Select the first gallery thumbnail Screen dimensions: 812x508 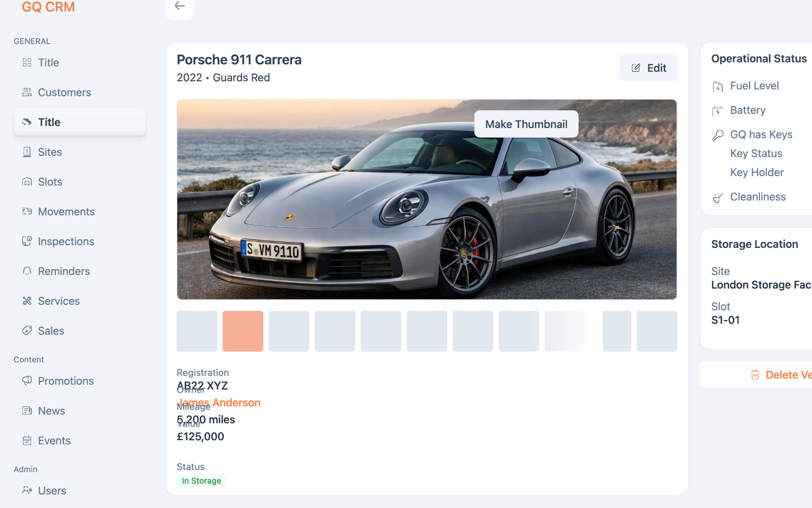click(x=197, y=331)
